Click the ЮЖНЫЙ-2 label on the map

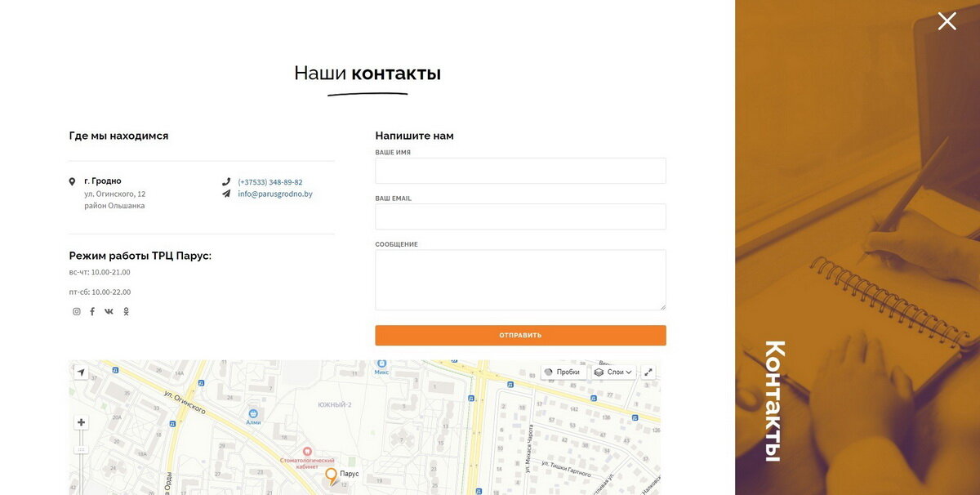(334, 404)
